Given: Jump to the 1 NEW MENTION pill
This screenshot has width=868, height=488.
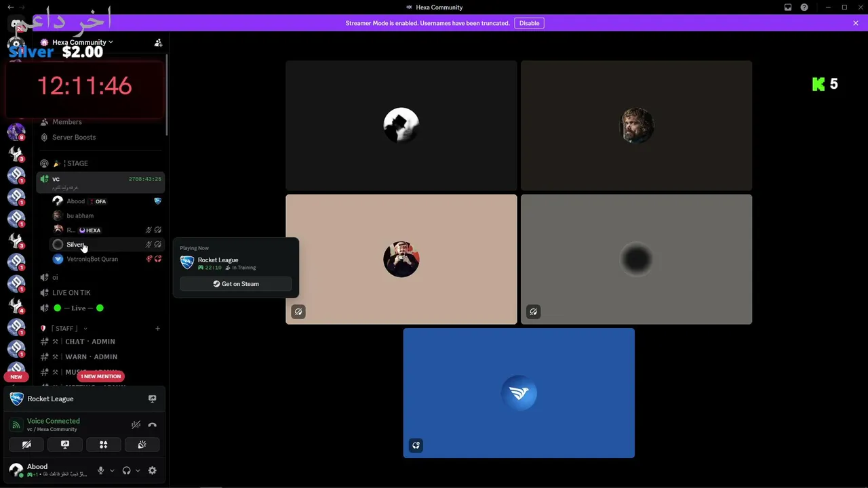Looking at the screenshot, I should [100, 376].
